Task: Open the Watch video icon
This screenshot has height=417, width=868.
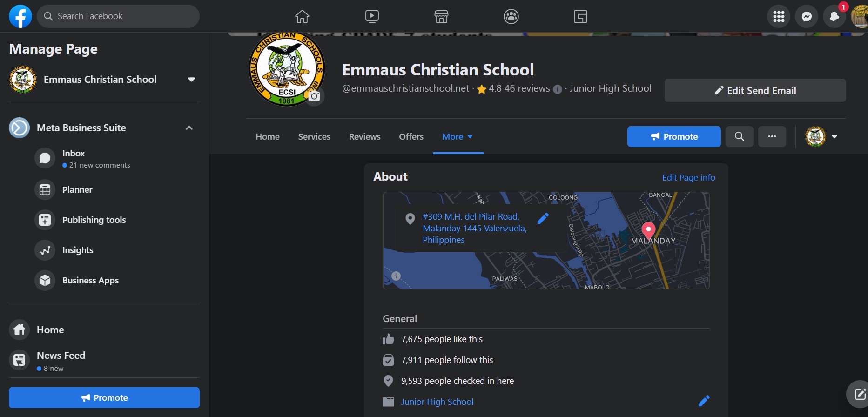Action: (372, 17)
